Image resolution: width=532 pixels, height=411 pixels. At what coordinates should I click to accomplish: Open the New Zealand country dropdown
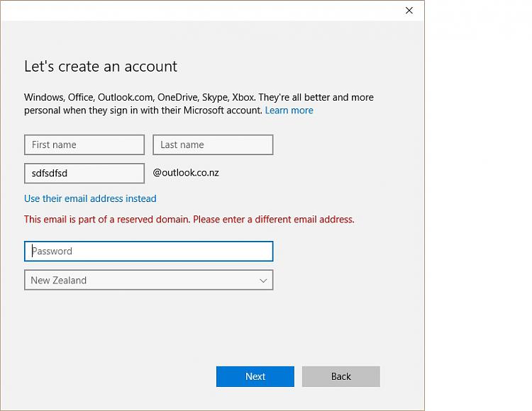[x=149, y=280]
